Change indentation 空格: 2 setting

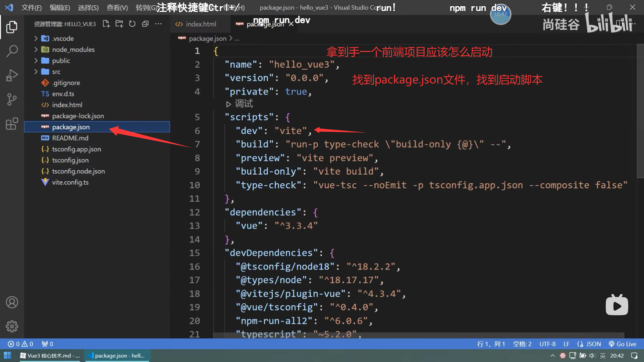coord(522,344)
